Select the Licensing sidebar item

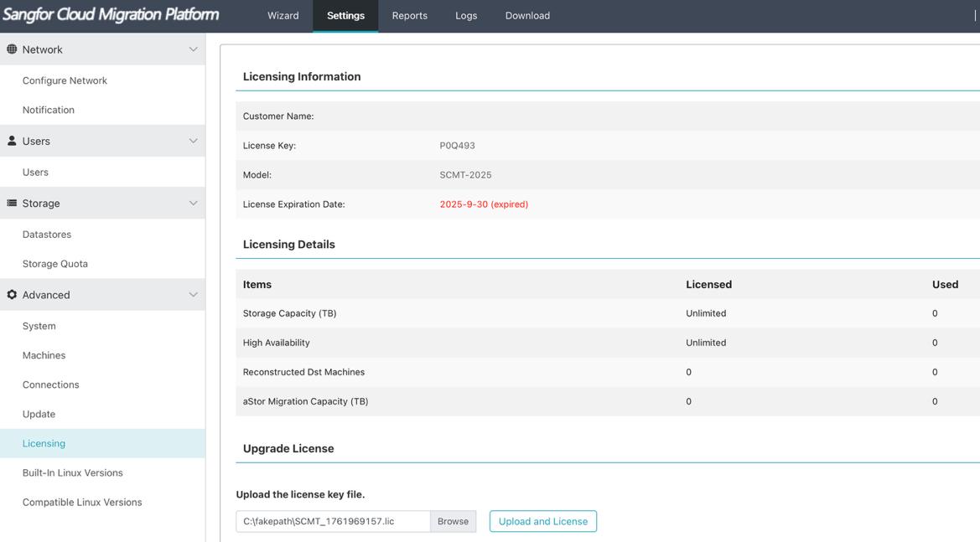[102, 443]
